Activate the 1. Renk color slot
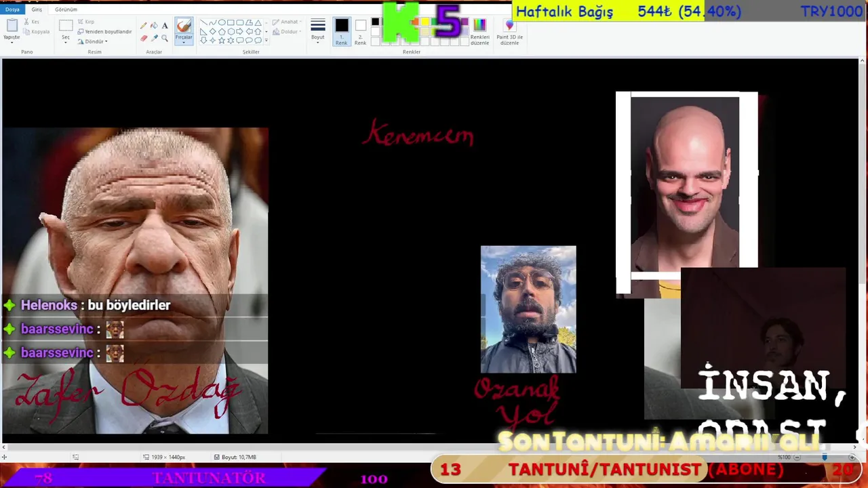 [x=341, y=32]
